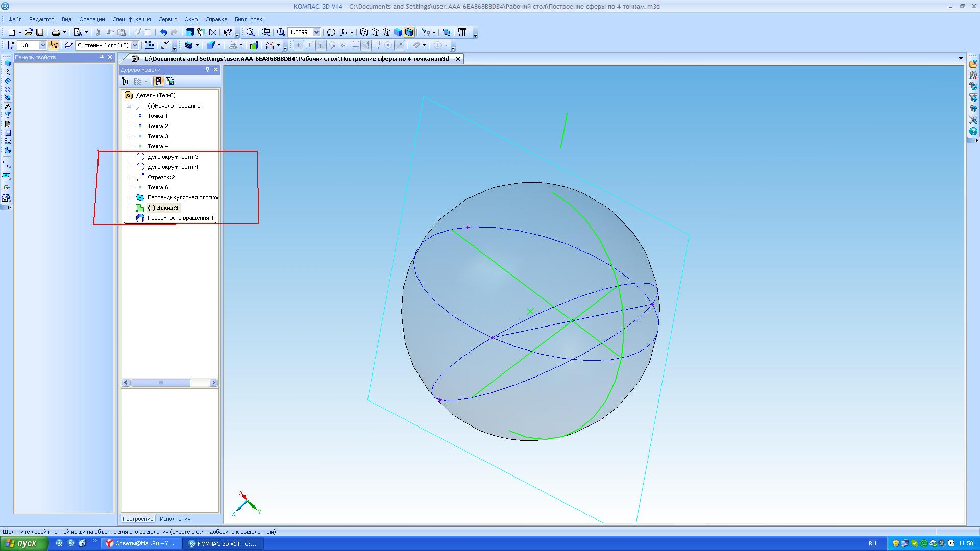Viewport: 980px width, 551px height.
Task: Select the Surfaces tool panel icon in left toolbar
Action: tap(7, 81)
